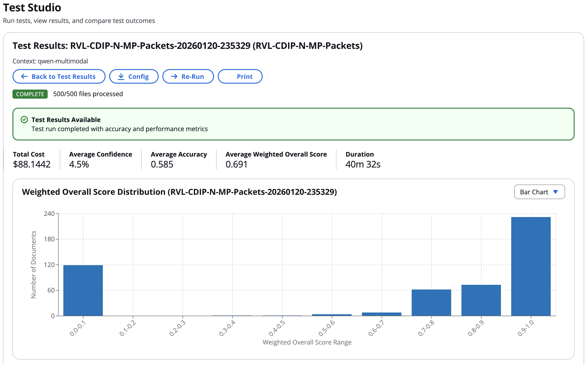Screen dimensions: 588x365
Task: Select the 0.8-0.9 range bar
Action: [481, 300]
